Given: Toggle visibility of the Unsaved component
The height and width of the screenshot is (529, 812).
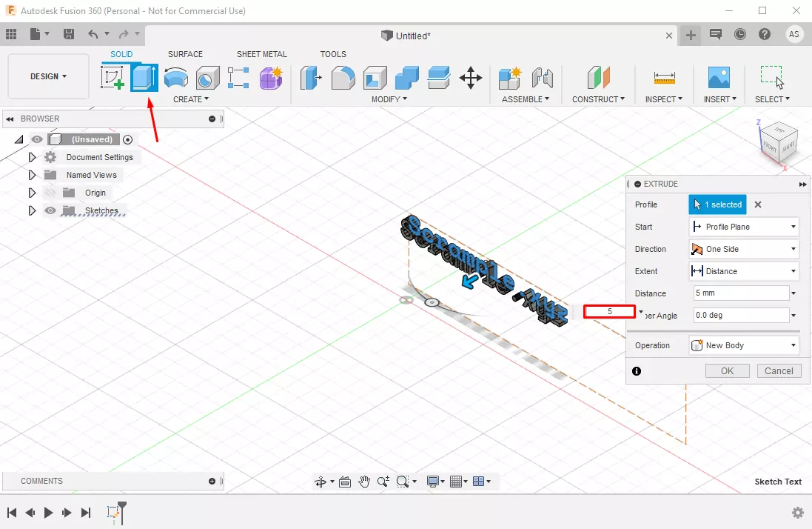Looking at the screenshot, I should pyautogui.click(x=37, y=139).
